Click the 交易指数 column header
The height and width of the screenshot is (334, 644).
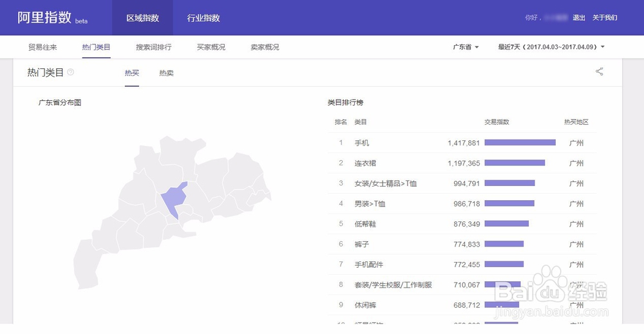pos(497,122)
